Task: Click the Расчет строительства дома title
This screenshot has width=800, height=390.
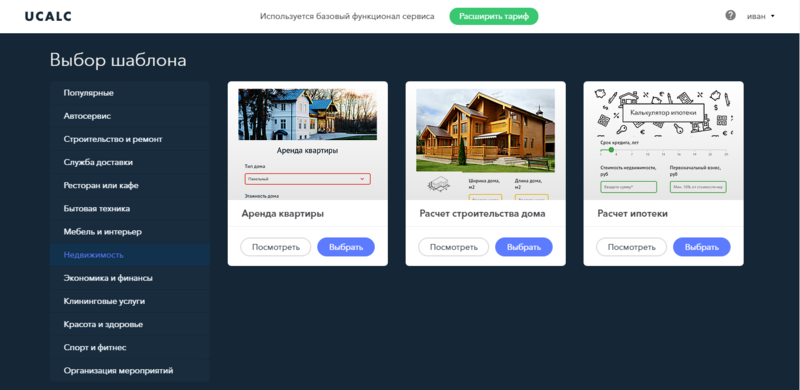Action: click(x=482, y=213)
